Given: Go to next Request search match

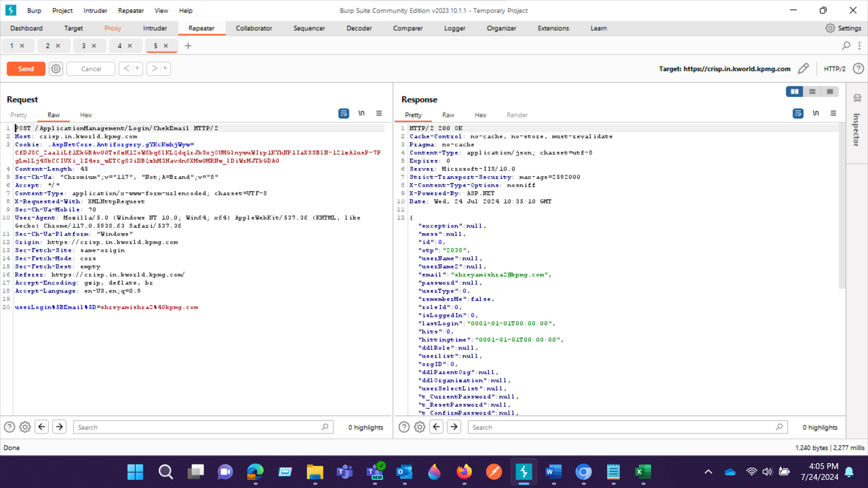Looking at the screenshot, I should [59, 427].
